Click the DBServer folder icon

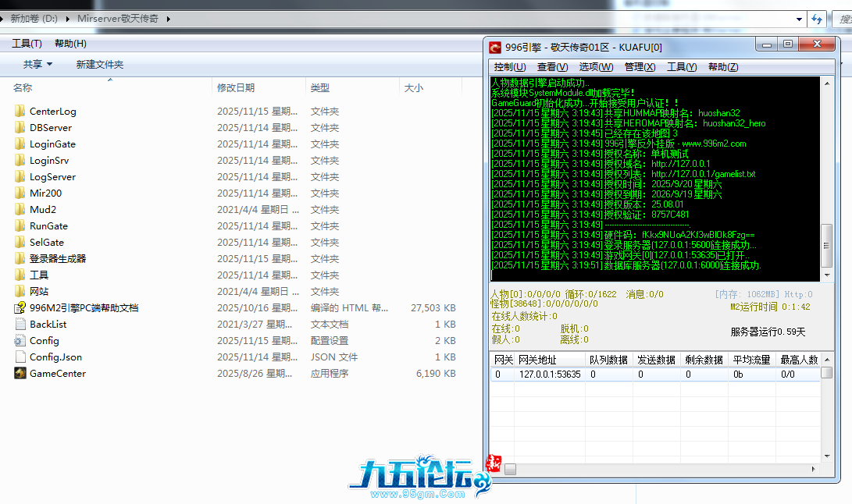(20, 127)
